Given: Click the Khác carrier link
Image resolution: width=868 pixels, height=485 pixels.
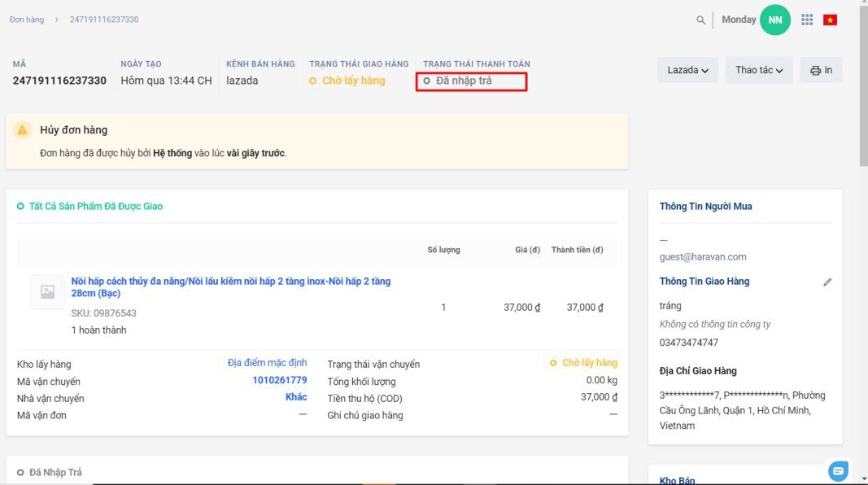Looking at the screenshot, I should click(x=296, y=397).
